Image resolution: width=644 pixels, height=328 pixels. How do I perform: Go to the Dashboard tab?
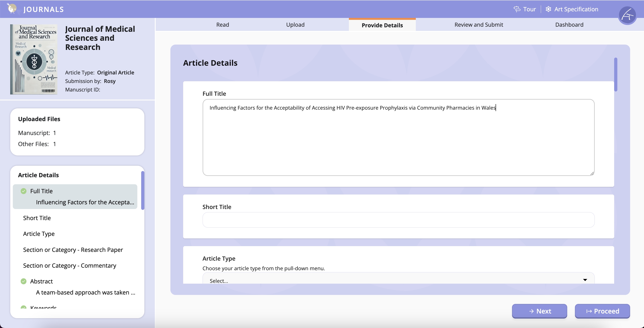tap(569, 25)
